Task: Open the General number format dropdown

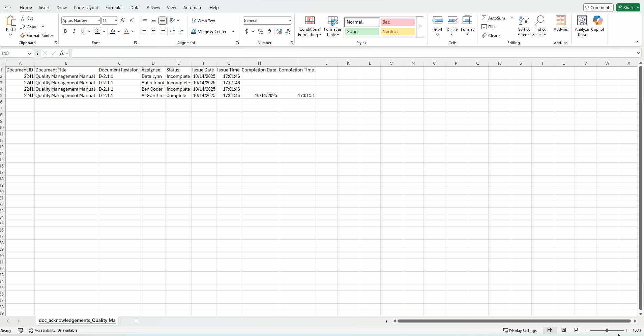Action: 288,21
